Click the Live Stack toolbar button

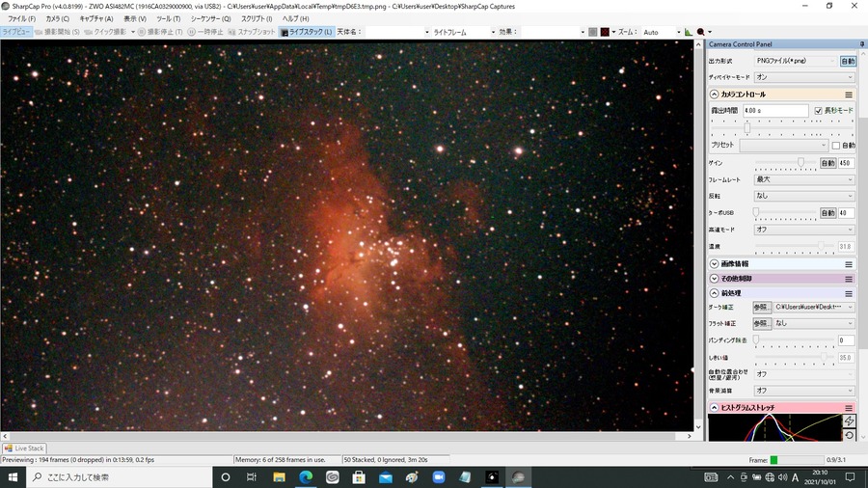[x=306, y=32]
